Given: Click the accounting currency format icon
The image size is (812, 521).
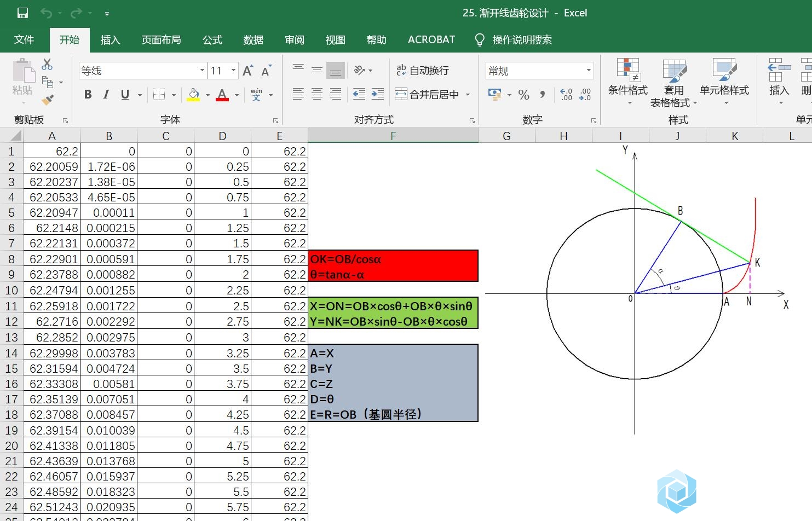Looking at the screenshot, I should pos(495,94).
